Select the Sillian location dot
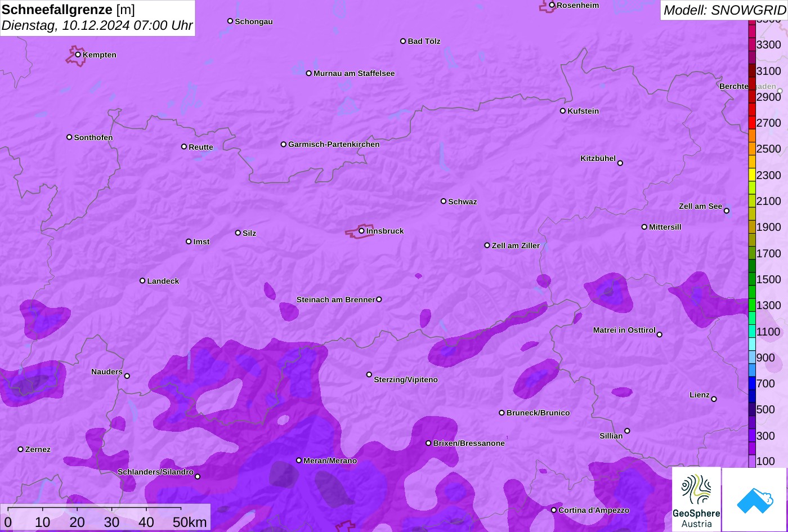Screen dimensions: 788x532 [x=627, y=431]
